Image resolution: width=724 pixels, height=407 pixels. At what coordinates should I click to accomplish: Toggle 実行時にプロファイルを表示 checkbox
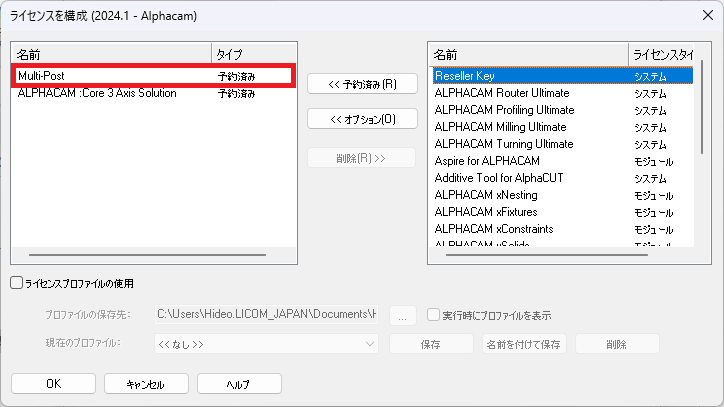(433, 315)
